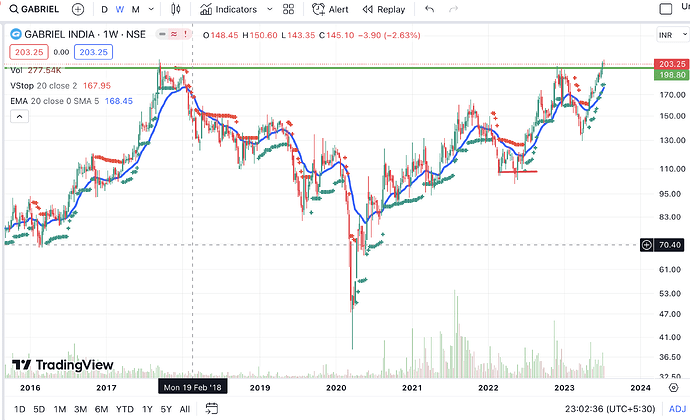Open the candlestick chart type selector

click(176, 9)
